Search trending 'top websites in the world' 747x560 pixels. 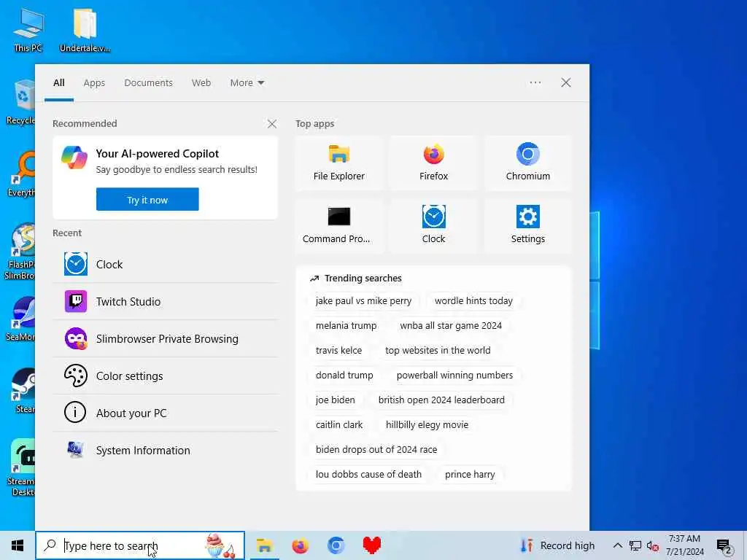(438, 351)
